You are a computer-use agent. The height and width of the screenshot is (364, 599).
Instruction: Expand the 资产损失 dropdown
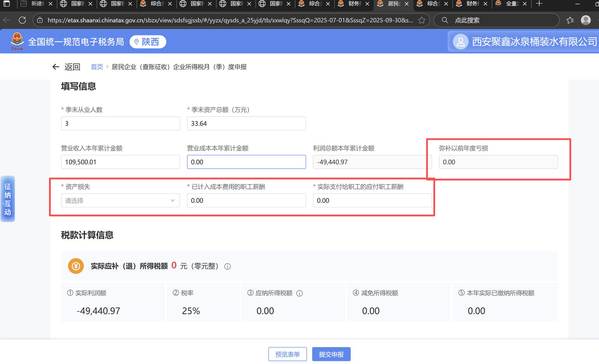point(120,200)
